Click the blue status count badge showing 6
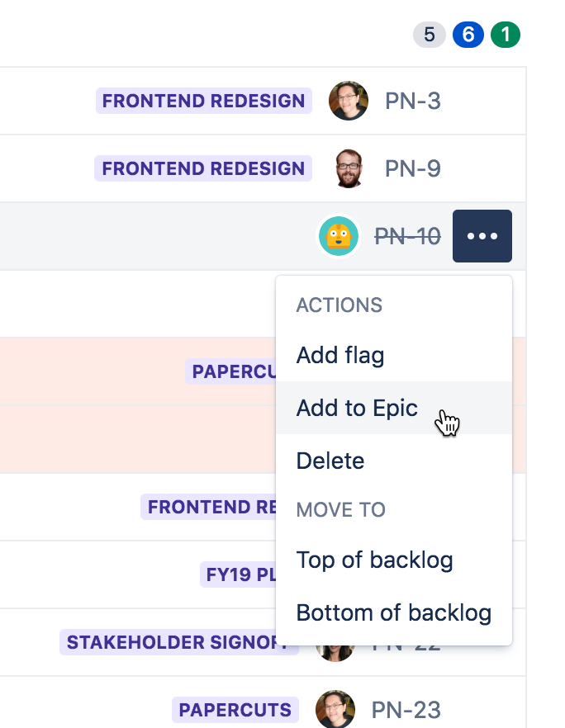Image resolution: width=565 pixels, height=728 pixels. 468,35
